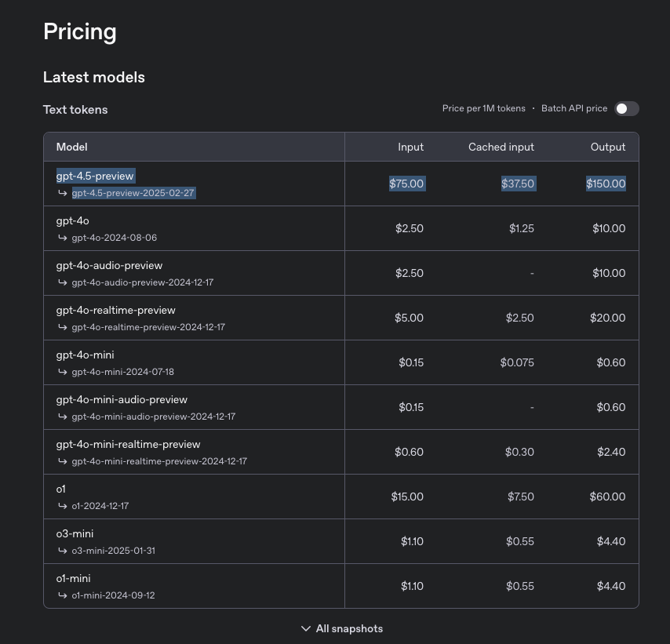Image resolution: width=670 pixels, height=644 pixels.
Task: Click the $150.00 output price
Action: 606,184
